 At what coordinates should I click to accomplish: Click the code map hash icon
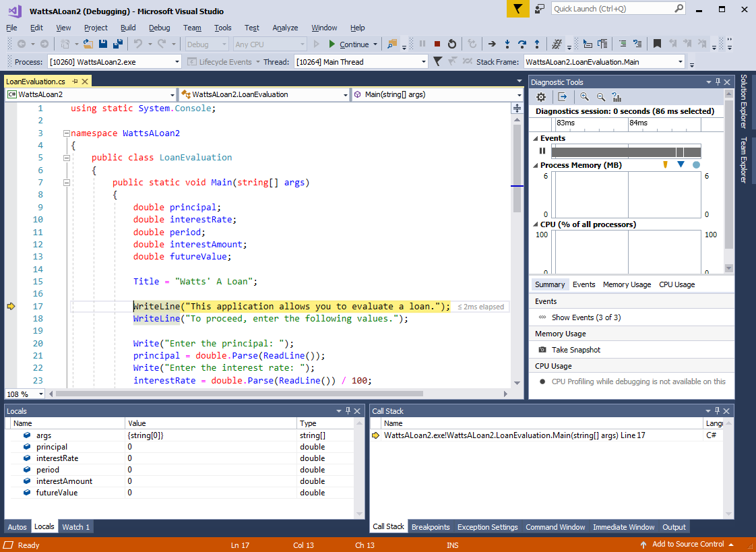(x=557, y=44)
